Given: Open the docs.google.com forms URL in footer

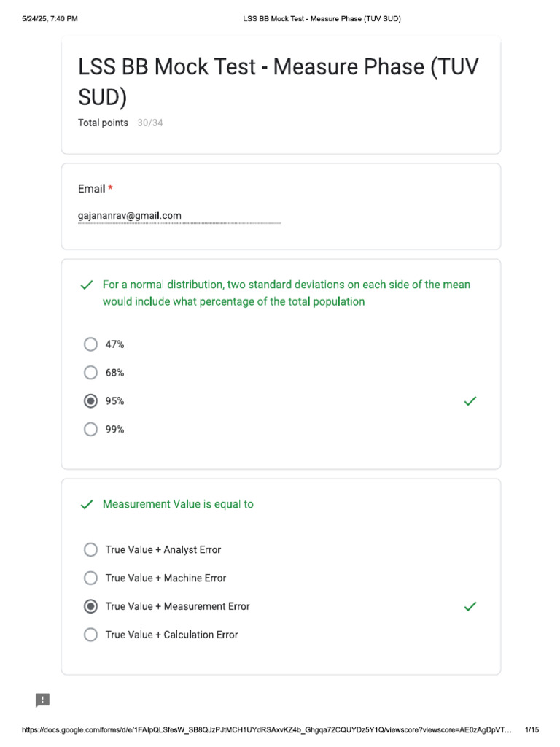Looking at the screenshot, I should (267, 729).
